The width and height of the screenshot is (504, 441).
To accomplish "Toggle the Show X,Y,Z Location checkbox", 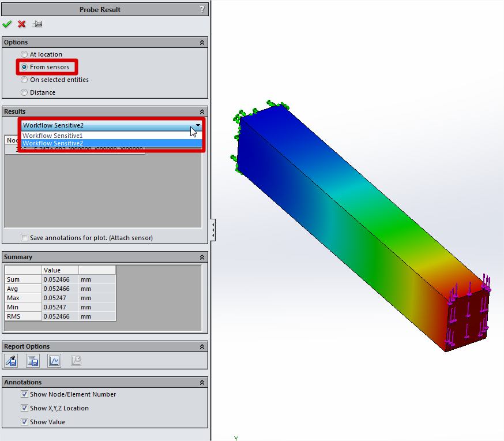I will pos(24,408).
